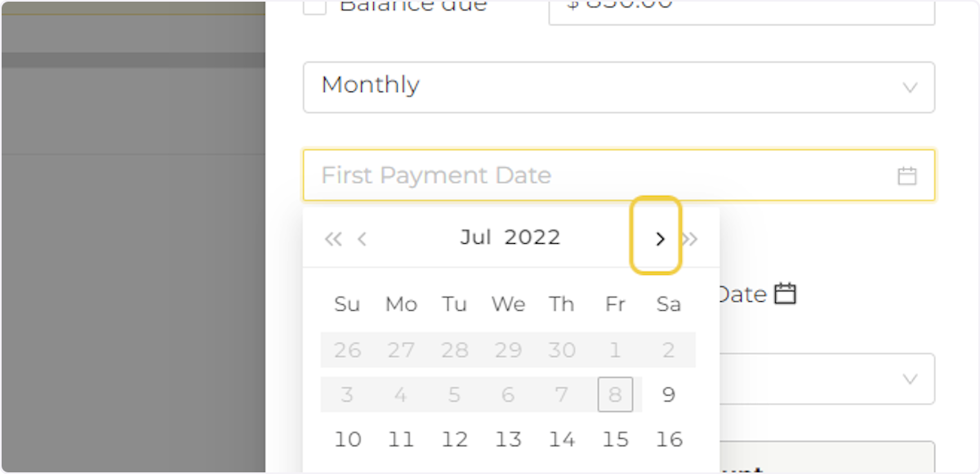Pick July 14 from the date picker
The height and width of the screenshot is (474, 980).
pos(562,439)
